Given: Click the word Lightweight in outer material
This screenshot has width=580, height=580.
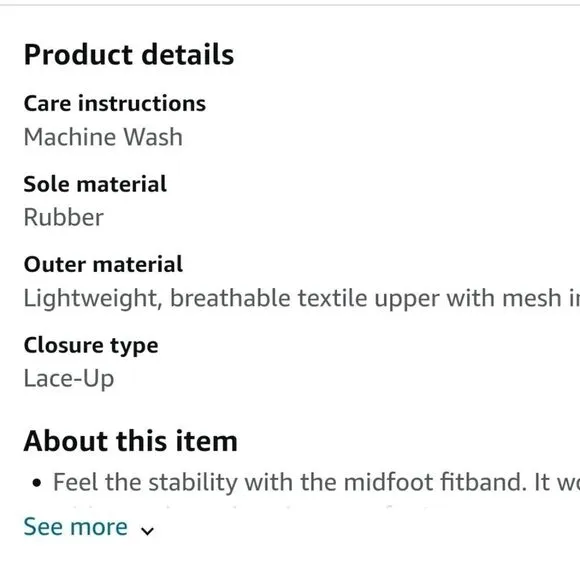Looking at the screenshot, I should [93, 298].
